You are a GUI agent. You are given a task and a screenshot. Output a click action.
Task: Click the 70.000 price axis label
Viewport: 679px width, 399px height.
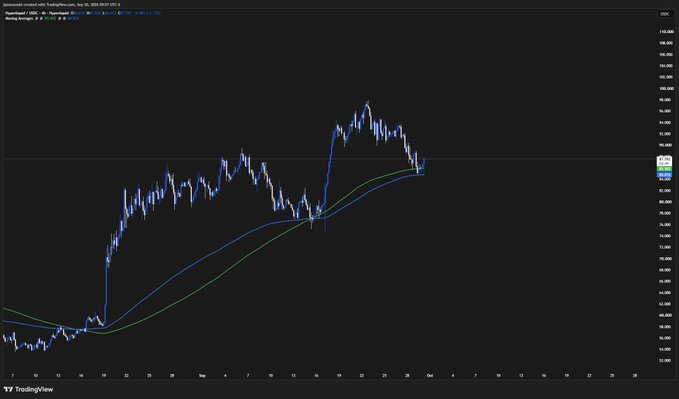click(x=666, y=259)
